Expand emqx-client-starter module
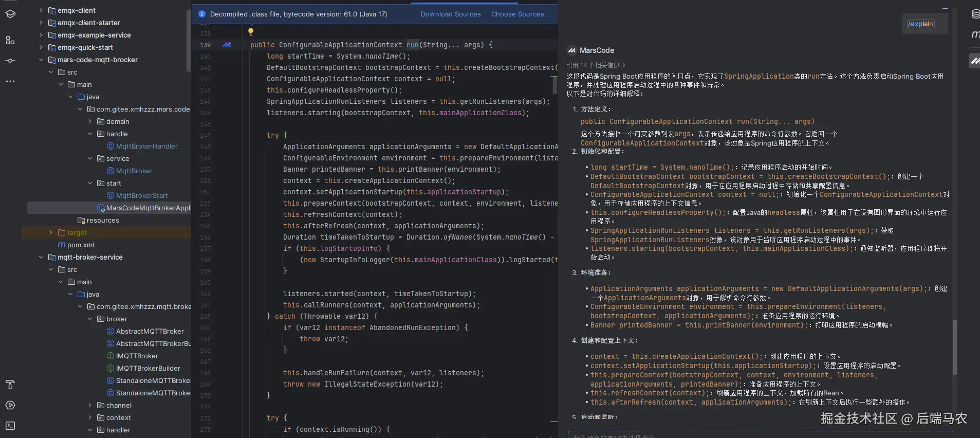Image resolution: width=980 pixels, height=438 pixels. click(x=41, y=23)
